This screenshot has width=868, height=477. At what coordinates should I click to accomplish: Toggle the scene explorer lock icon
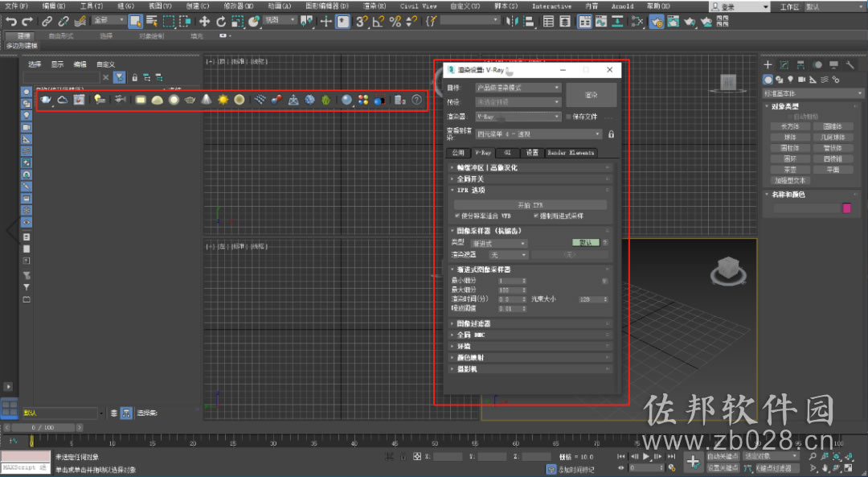[134, 77]
